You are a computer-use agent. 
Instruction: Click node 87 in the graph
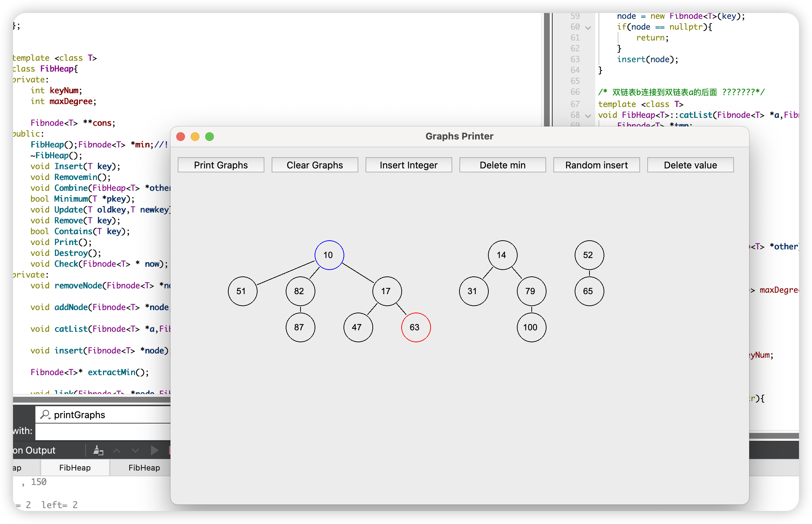300,327
